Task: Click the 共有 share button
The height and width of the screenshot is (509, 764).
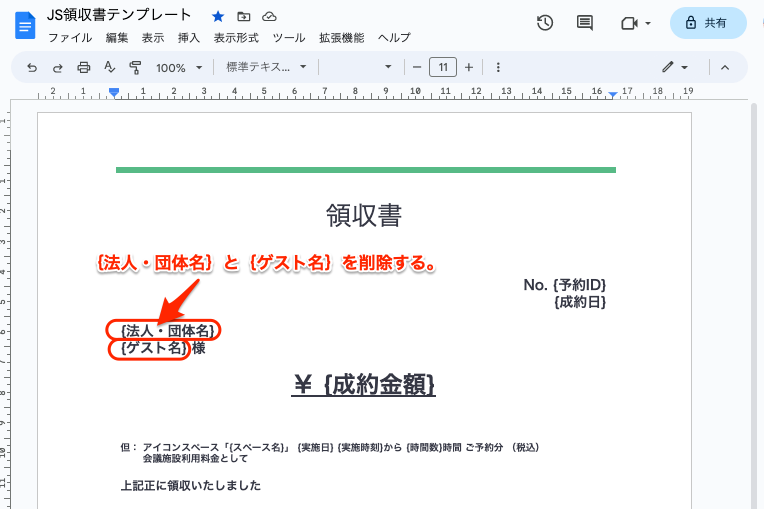Action: 708,23
